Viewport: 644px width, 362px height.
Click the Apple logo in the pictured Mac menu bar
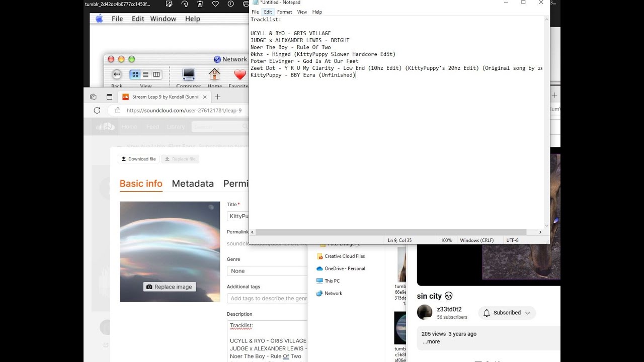[99, 19]
